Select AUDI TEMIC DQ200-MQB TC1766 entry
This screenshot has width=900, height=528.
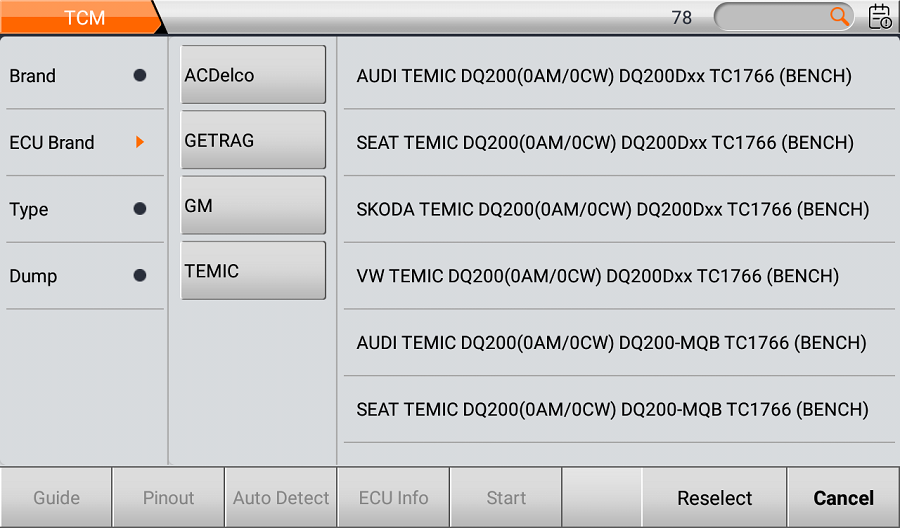611,343
